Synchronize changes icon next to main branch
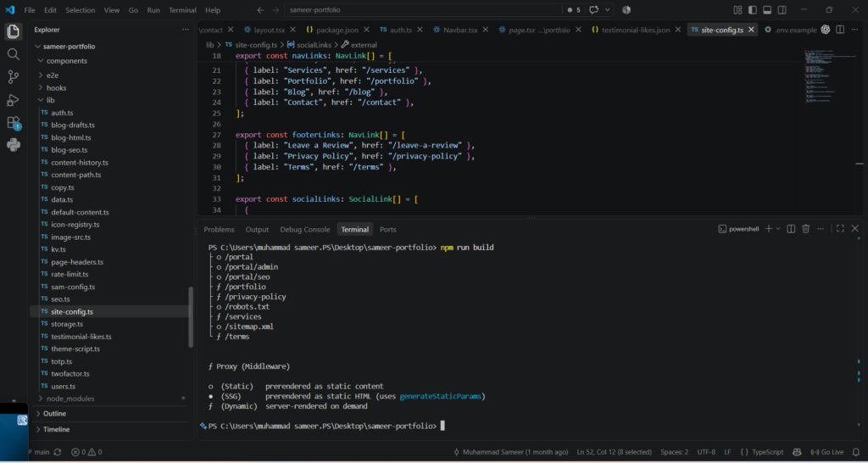868x463 pixels. coord(58,452)
